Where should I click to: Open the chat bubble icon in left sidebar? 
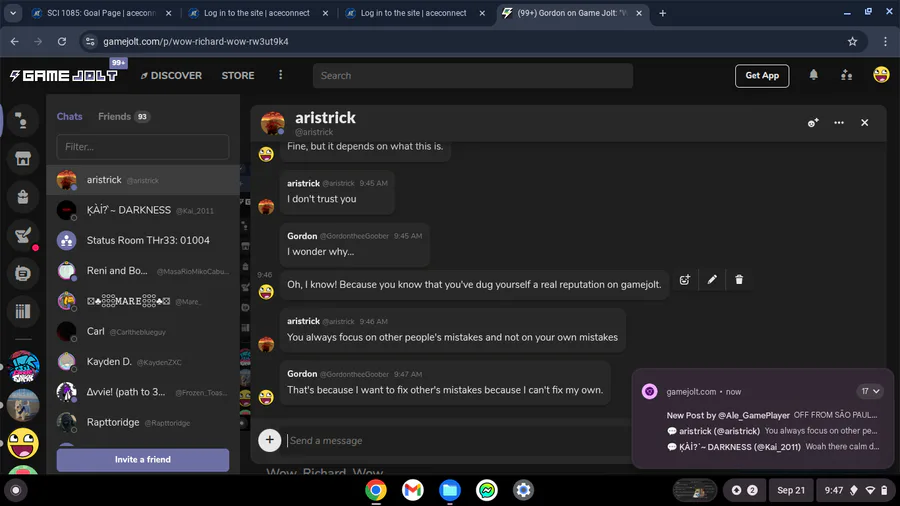[x=23, y=273]
